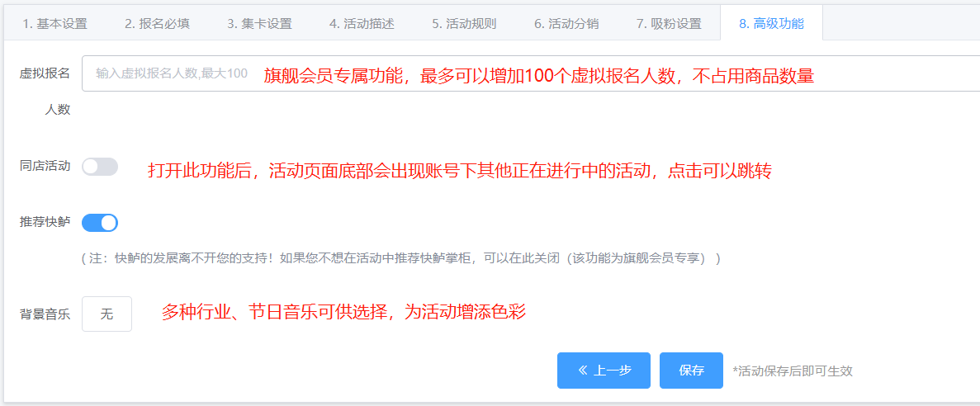Open the 报名必填 tab

tap(157, 23)
